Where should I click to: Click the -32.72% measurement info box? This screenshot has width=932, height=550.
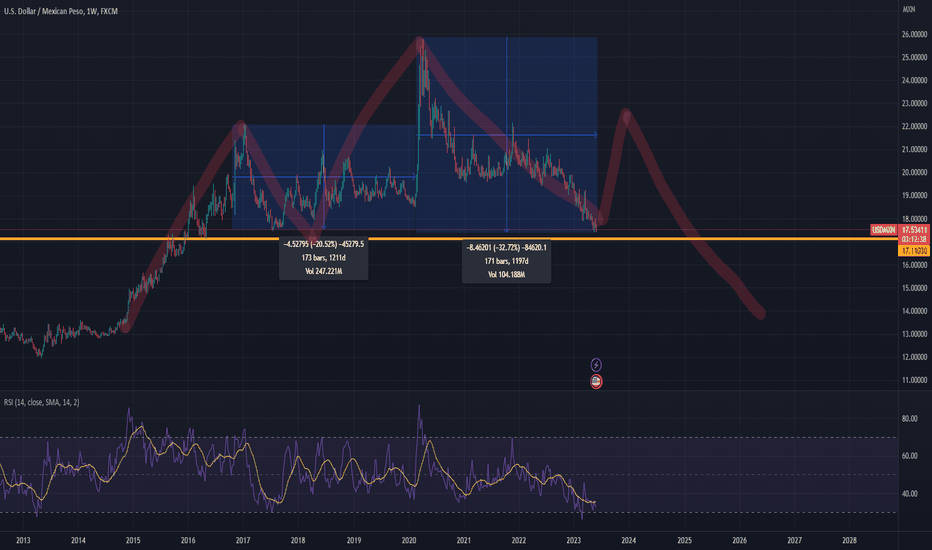(x=506, y=261)
